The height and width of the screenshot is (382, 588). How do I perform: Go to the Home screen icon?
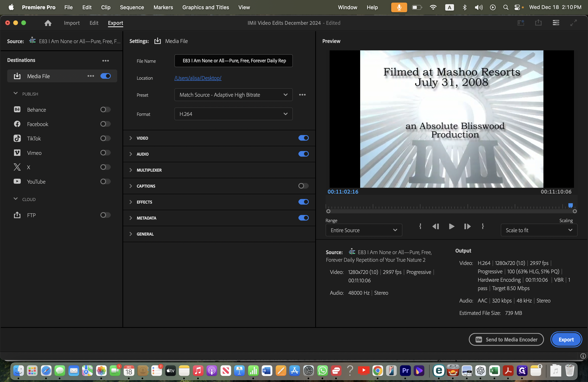[48, 23]
